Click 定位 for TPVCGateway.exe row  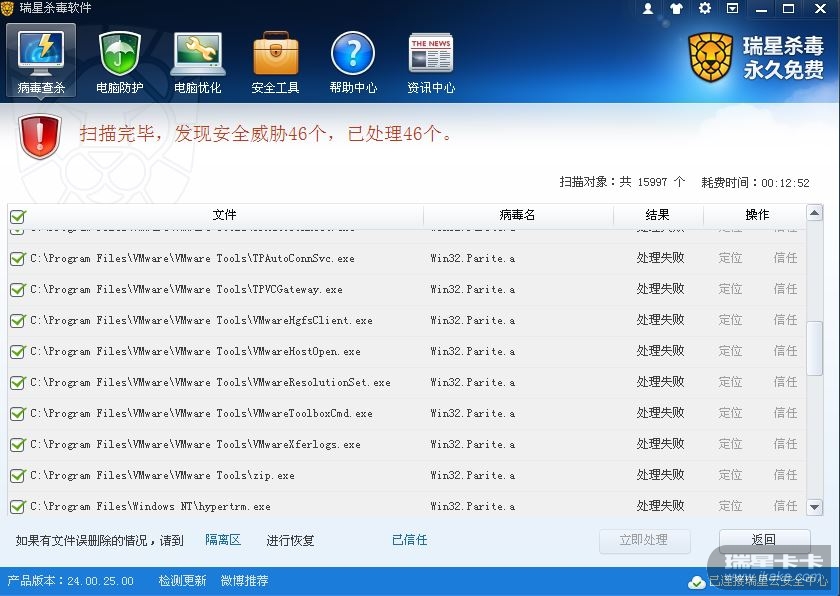(x=730, y=289)
